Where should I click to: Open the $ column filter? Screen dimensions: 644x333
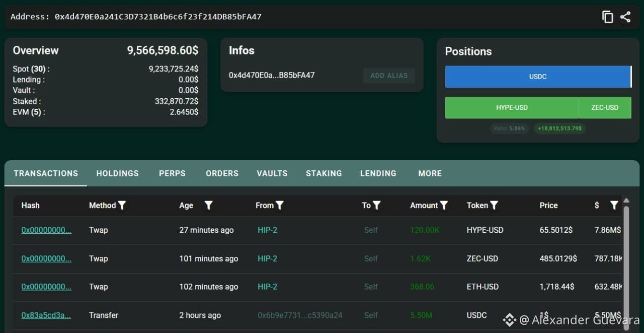[x=614, y=205]
